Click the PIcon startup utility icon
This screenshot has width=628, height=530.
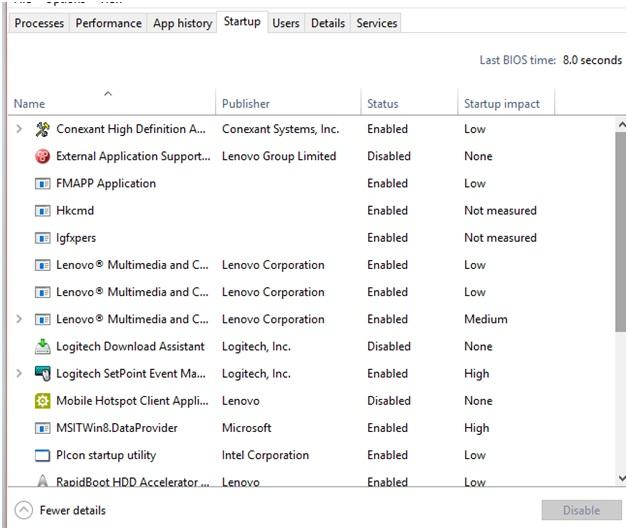pyautogui.click(x=42, y=455)
